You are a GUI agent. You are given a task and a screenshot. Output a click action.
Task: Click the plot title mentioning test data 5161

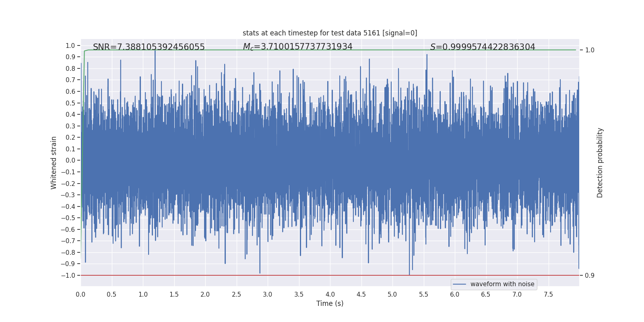click(x=330, y=33)
